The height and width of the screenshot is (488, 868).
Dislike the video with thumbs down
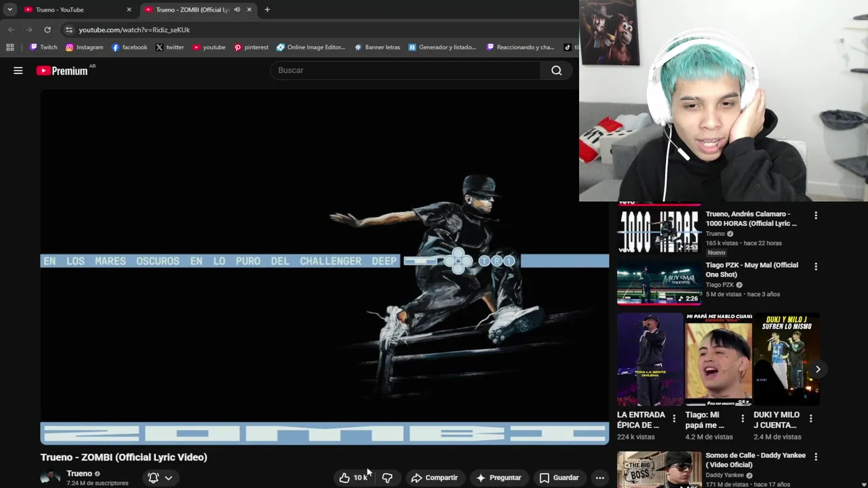387,478
